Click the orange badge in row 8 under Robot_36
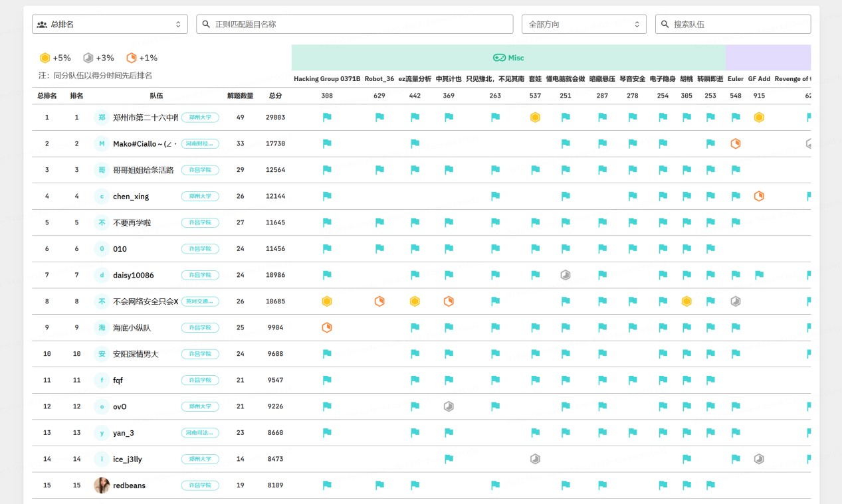 point(379,301)
